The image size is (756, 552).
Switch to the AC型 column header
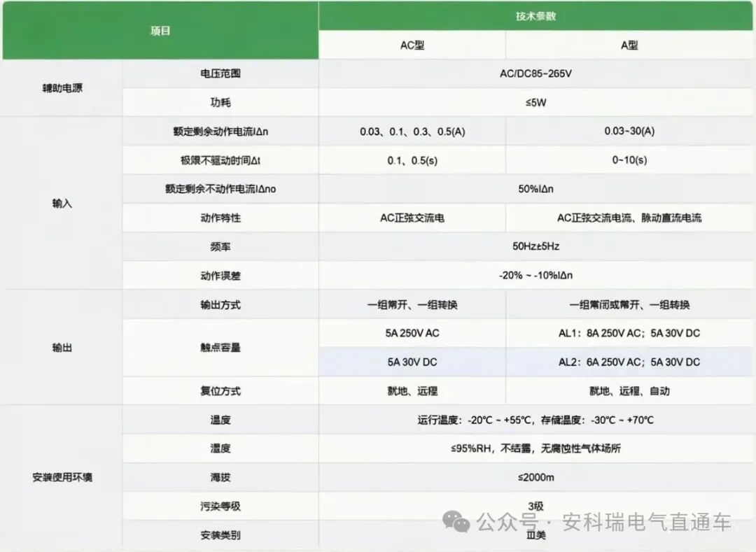pyautogui.click(x=412, y=45)
